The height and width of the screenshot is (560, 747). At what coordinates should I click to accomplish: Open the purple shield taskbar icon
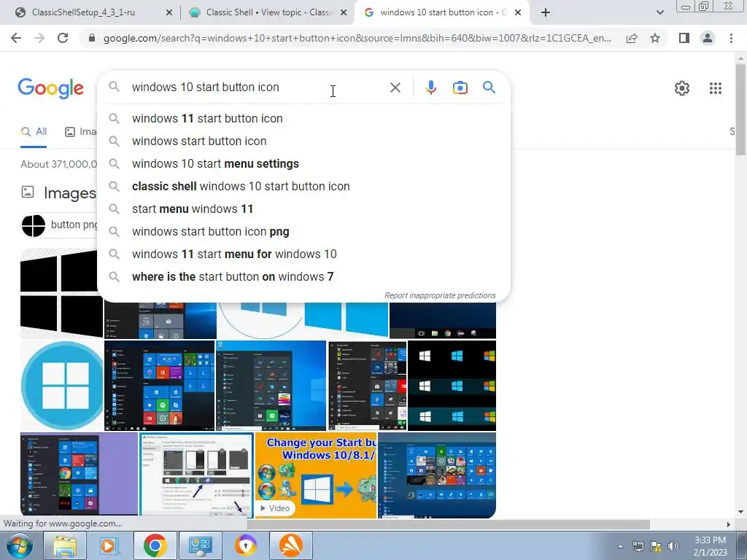246,545
